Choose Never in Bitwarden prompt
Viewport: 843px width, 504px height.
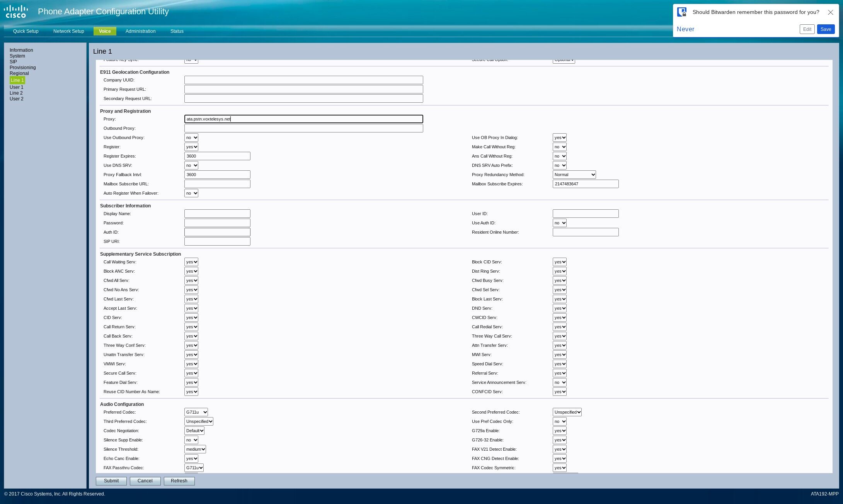685,29
